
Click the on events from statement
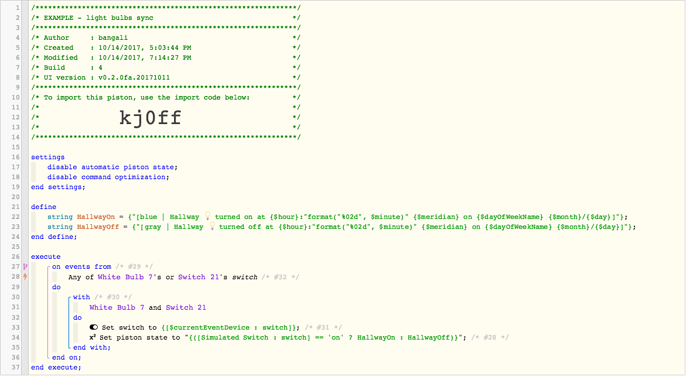pyautogui.click(x=81, y=267)
